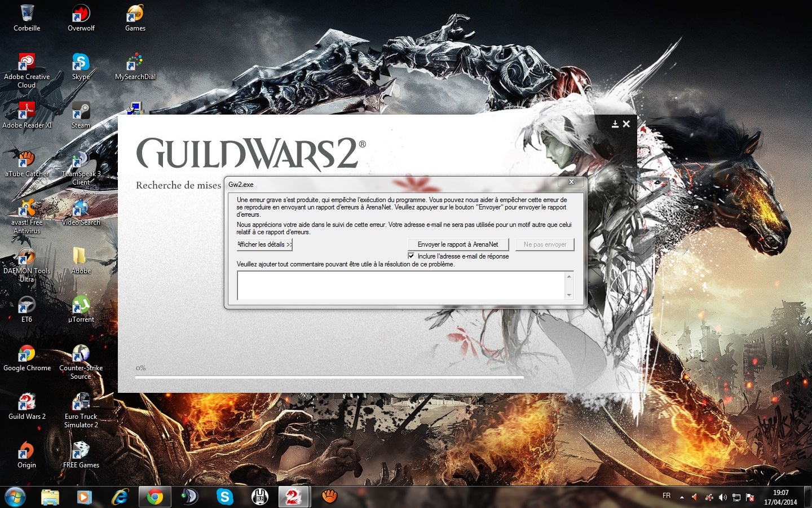
Task: Click the comment box scroll-up arrow
Action: pos(569,276)
